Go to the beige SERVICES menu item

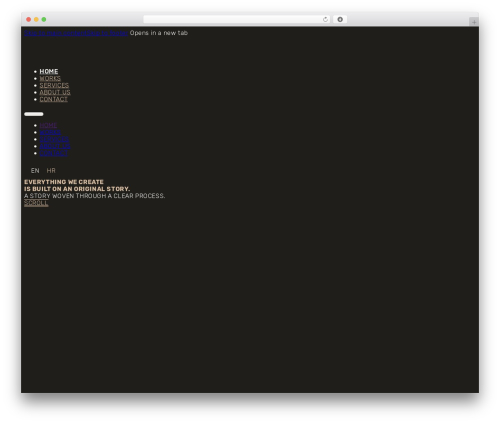pyautogui.click(x=54, y=85)
